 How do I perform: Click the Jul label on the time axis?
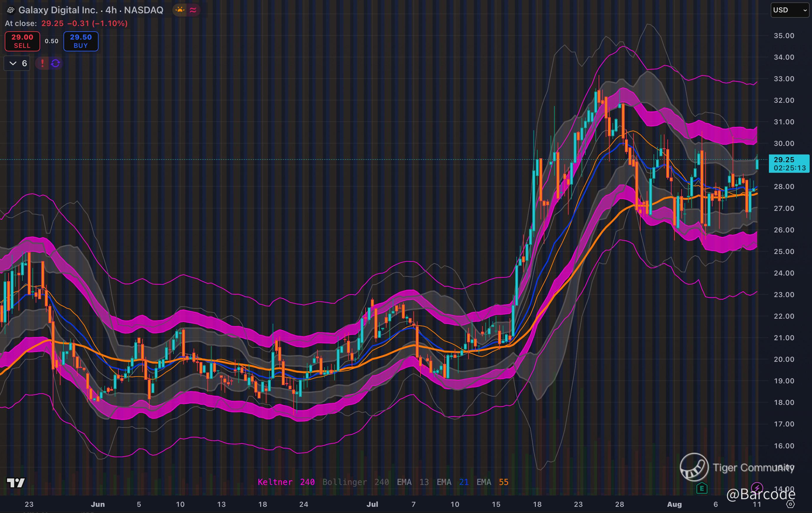[x=372, y=504]
